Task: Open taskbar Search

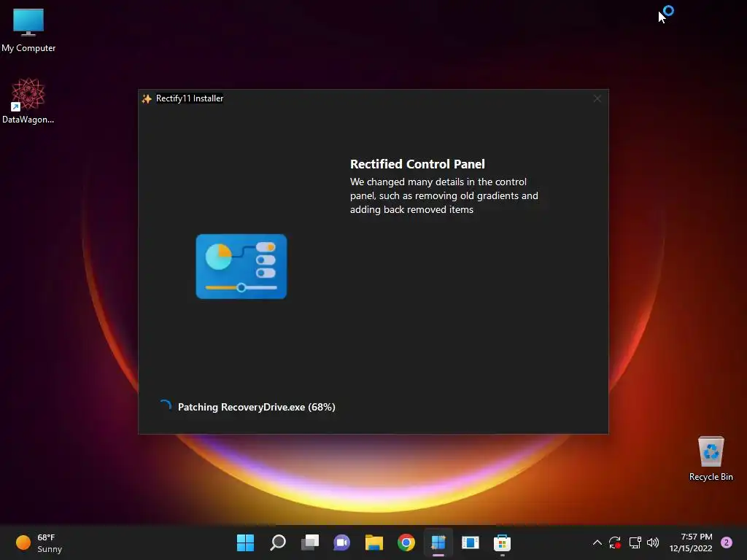Action: click(278, 542)
